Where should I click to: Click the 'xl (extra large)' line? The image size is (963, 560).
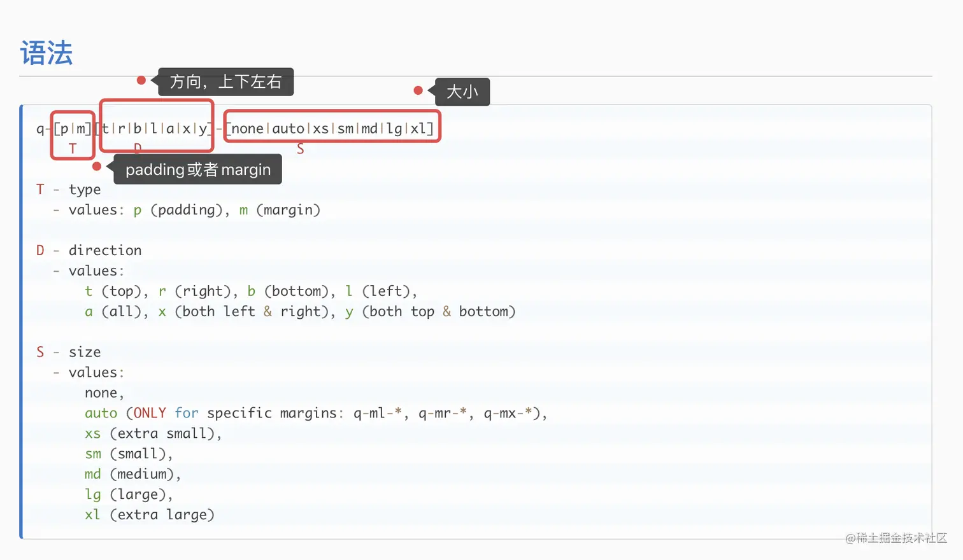point(150,515)
